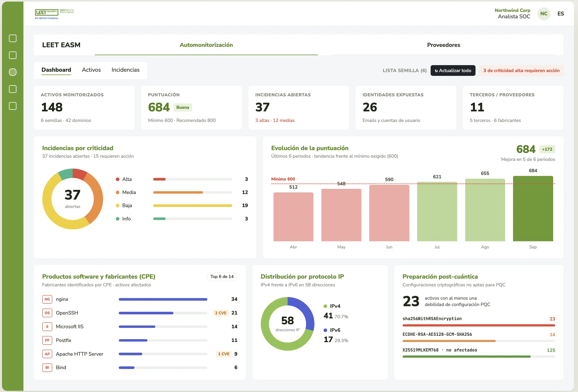
Task: Click the Media legend entry
Action: tap(126, 192)
